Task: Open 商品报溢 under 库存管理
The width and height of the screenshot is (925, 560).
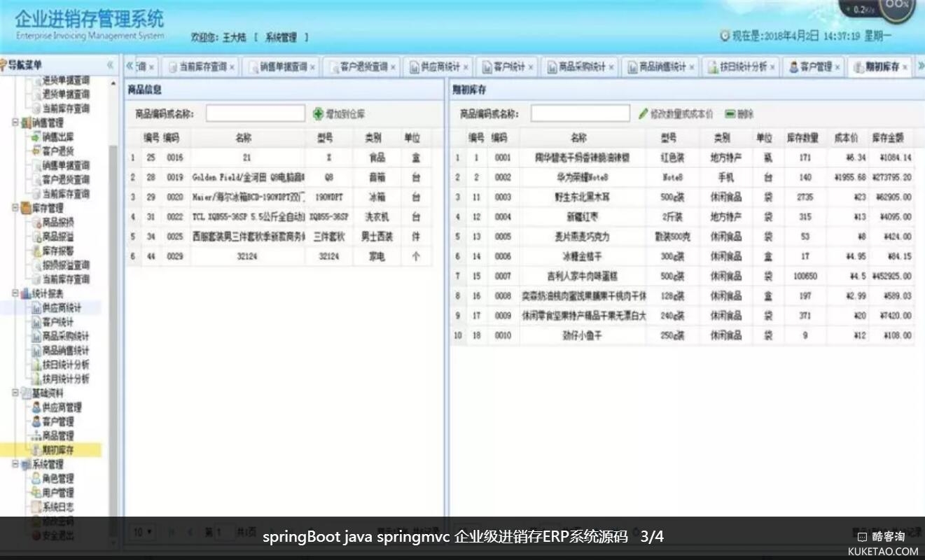Action: click(x=57, y=237)
